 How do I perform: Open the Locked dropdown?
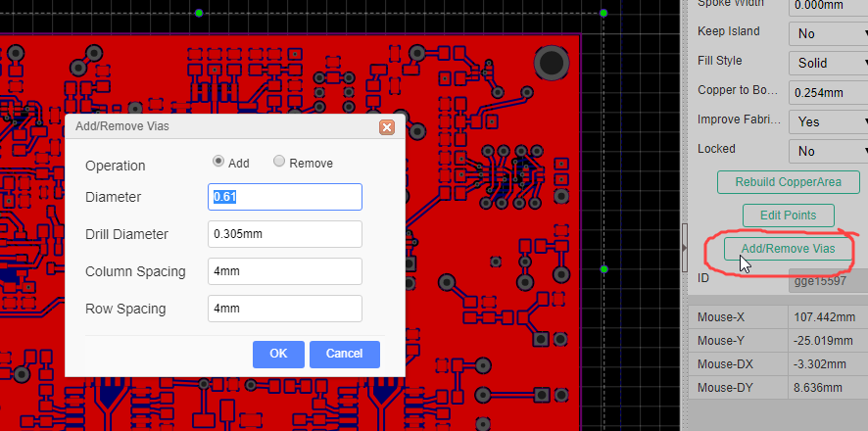[828, 151]
